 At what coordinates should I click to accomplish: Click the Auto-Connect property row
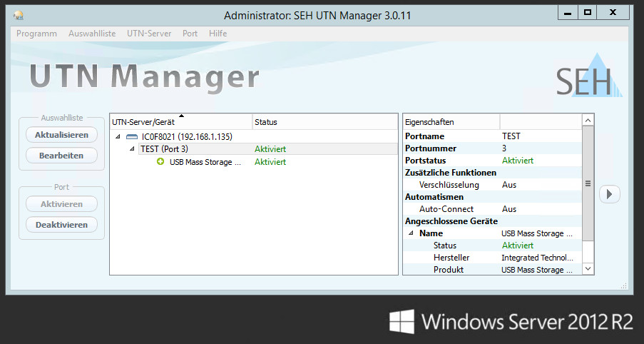pos(492,209)
